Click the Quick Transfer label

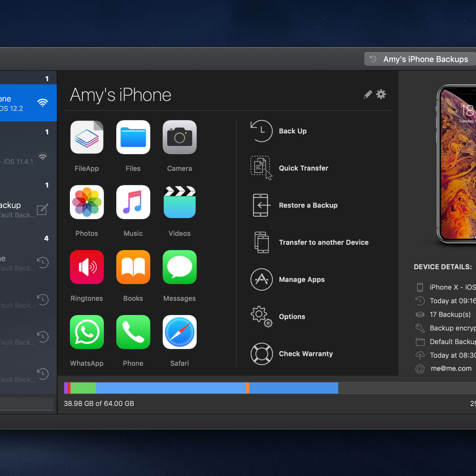[303, 168]
